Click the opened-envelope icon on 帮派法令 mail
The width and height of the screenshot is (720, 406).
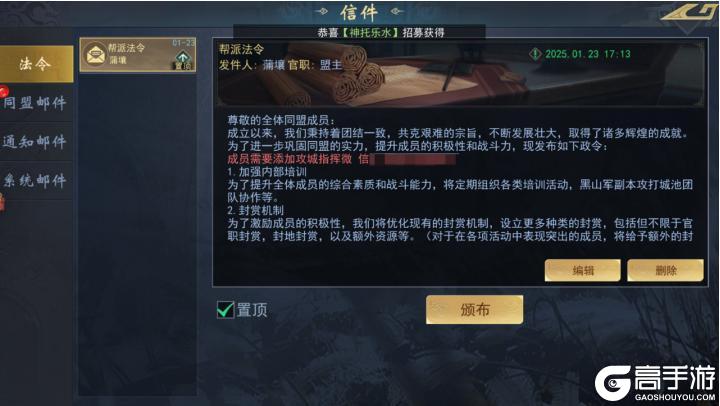point(95,55)
